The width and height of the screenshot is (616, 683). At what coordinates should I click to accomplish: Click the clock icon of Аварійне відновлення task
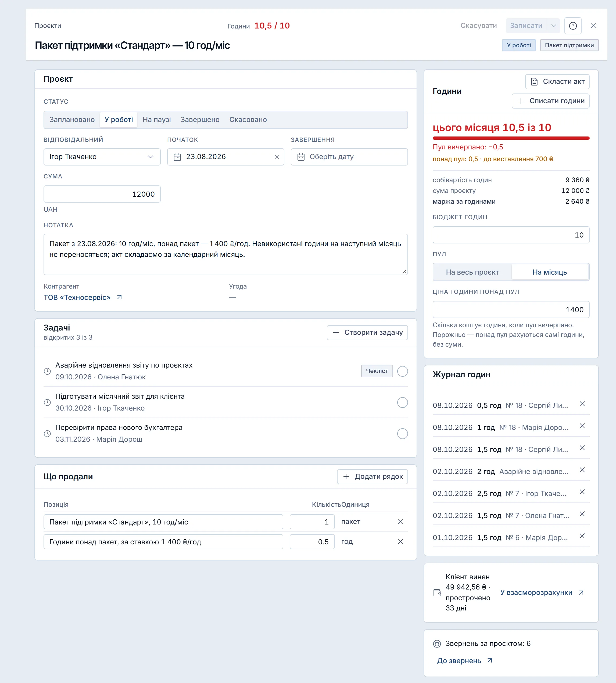pyautogui.click(x=47, y=371)
